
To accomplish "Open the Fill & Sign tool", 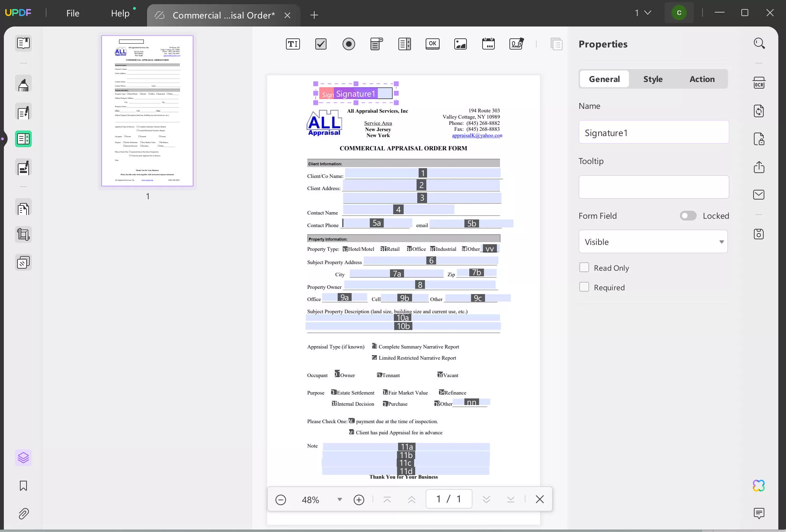I will [23, 168].
